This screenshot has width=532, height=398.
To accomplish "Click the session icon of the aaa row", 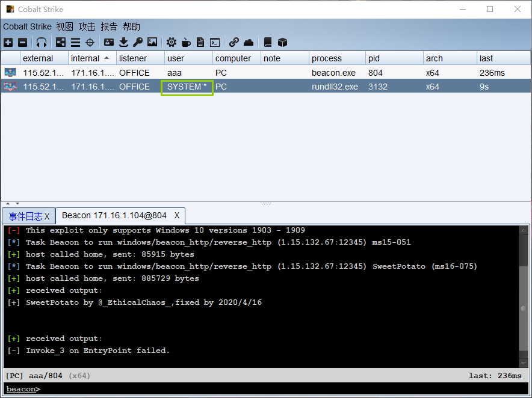I will click(10, 73).
